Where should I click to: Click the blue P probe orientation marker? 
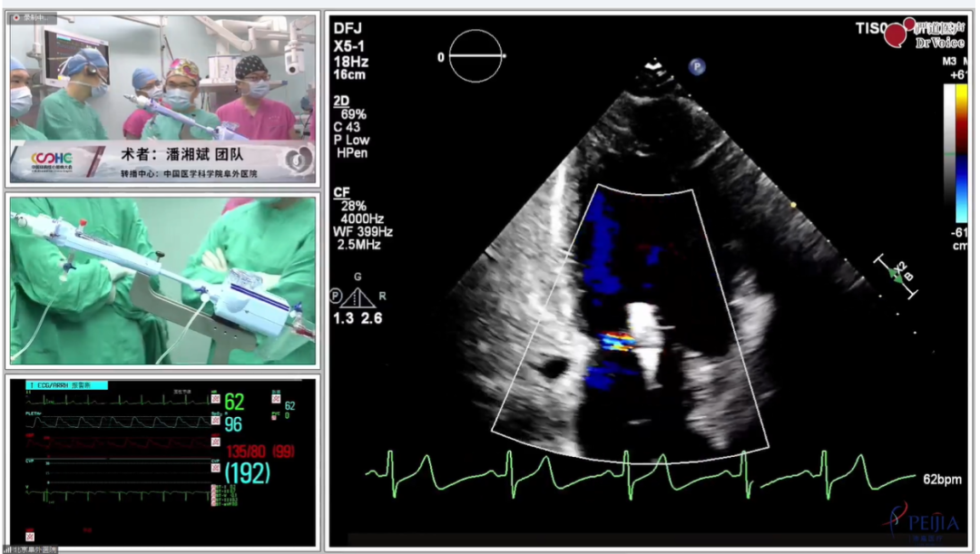point(697,65)
